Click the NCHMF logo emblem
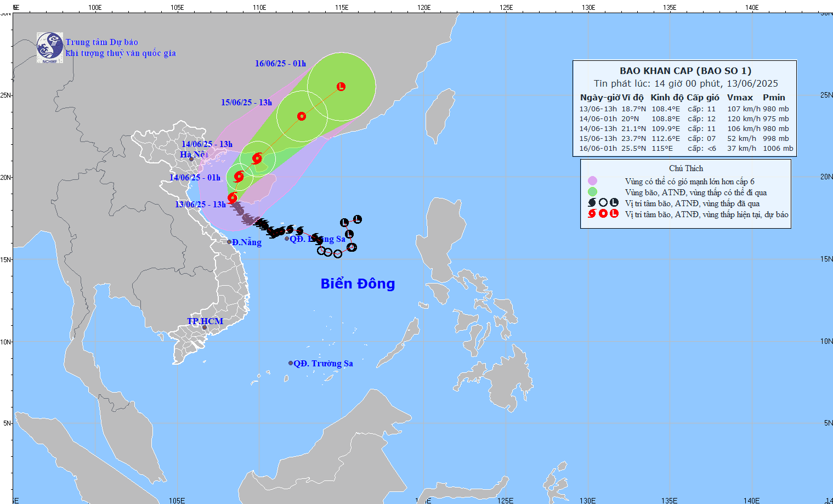Viewport: 833px width, 504px height. 50,47
